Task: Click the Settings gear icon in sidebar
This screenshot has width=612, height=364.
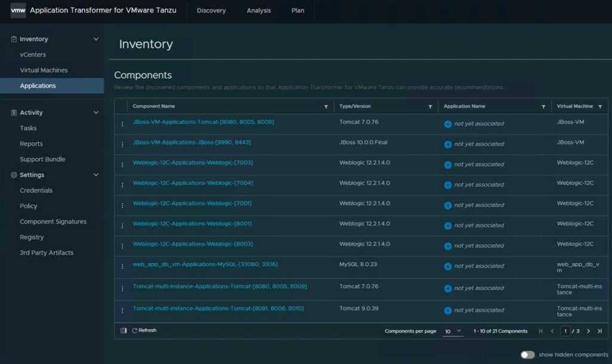Action: pyautogui.click(x=14, y=175)
